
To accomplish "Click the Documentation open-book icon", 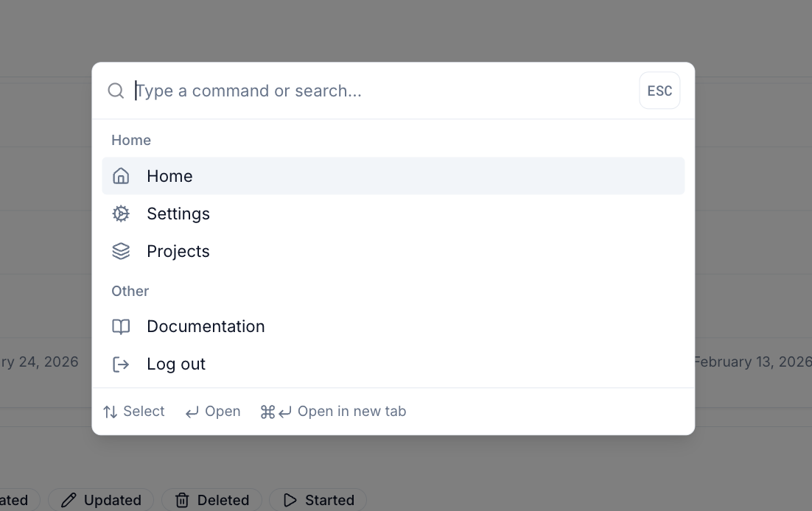I will (121, 326).
